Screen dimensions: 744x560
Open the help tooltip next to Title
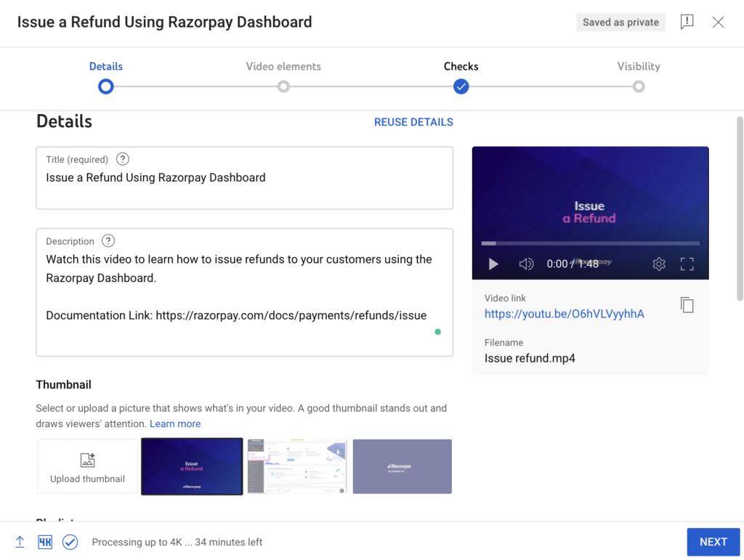click(122, 158)
